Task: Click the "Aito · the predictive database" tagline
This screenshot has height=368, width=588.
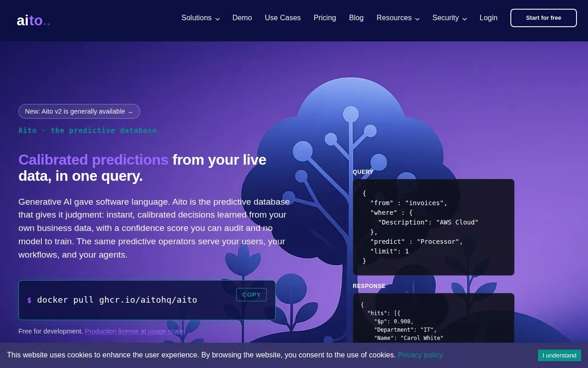Action: point(87,131)
